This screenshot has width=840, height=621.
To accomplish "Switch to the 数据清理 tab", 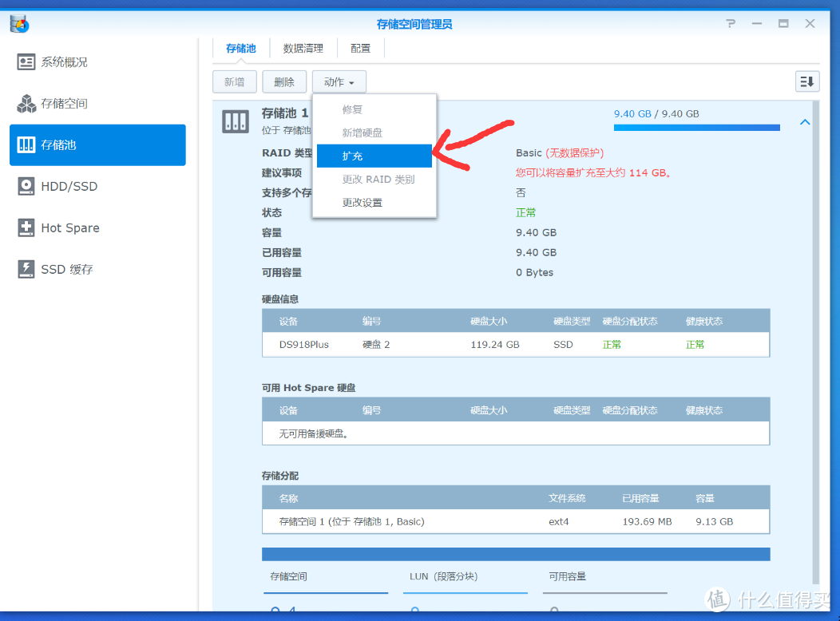I will click(303, 48).
